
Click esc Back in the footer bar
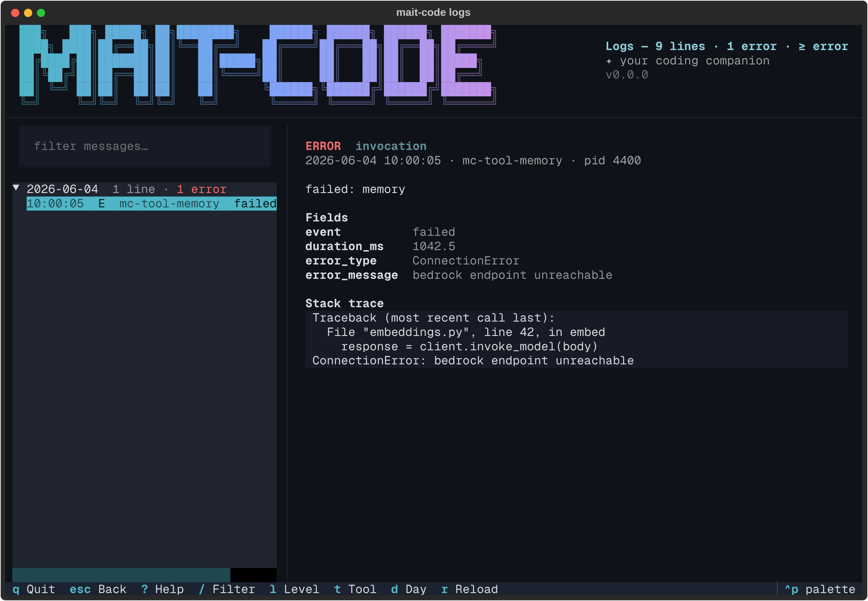[x=98, y=589]
